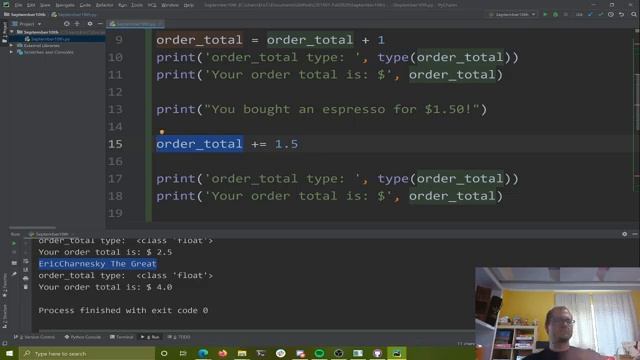The image size is (640, 360).
Task: Click the highlighted order_total on line 15
Action: pyautogui.click(x=199, y=144)
